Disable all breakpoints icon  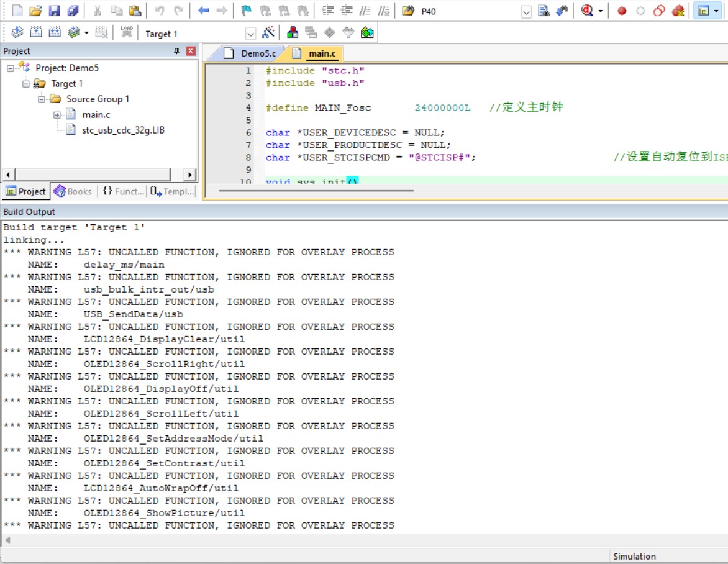(659, 11)
